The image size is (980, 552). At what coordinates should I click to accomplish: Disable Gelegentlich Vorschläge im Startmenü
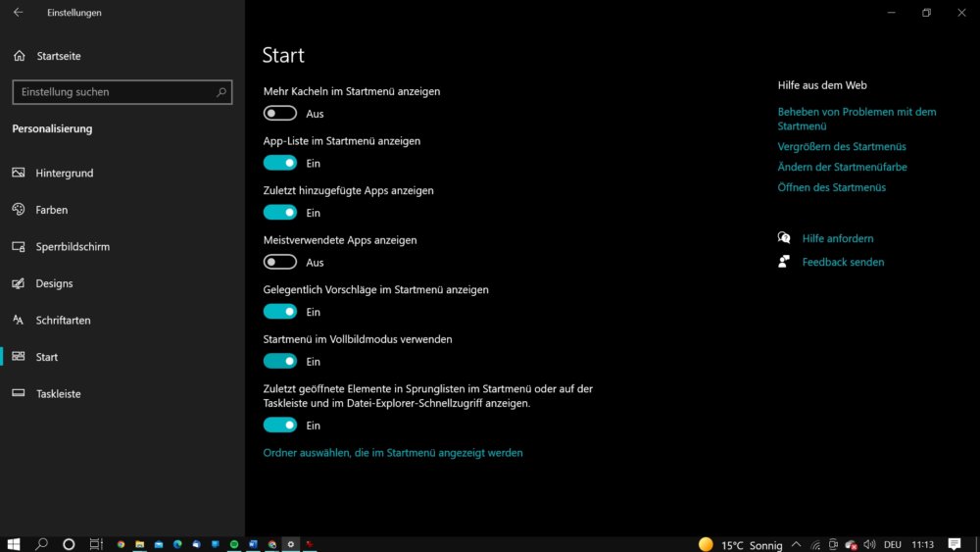click(280, 312)
